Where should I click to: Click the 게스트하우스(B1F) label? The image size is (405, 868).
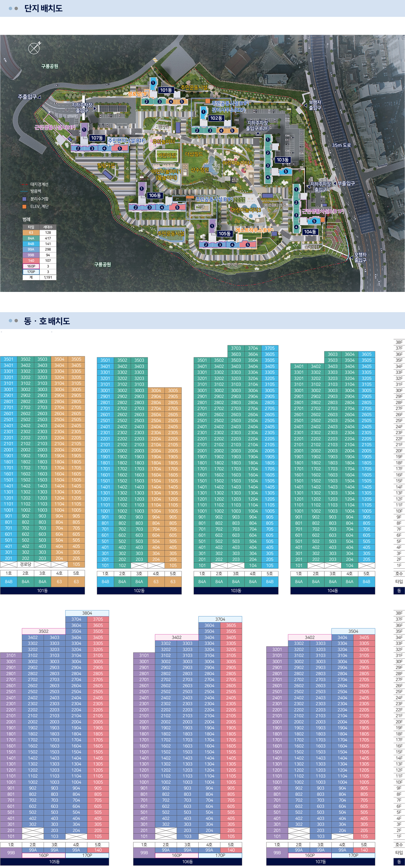tap(254, 230)
